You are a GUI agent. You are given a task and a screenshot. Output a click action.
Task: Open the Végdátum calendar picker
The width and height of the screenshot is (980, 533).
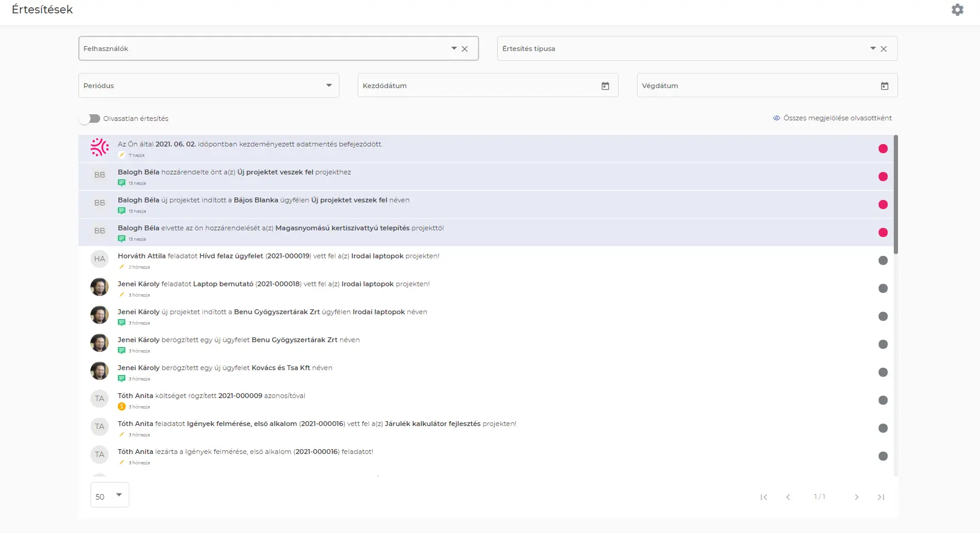point(884,86)
